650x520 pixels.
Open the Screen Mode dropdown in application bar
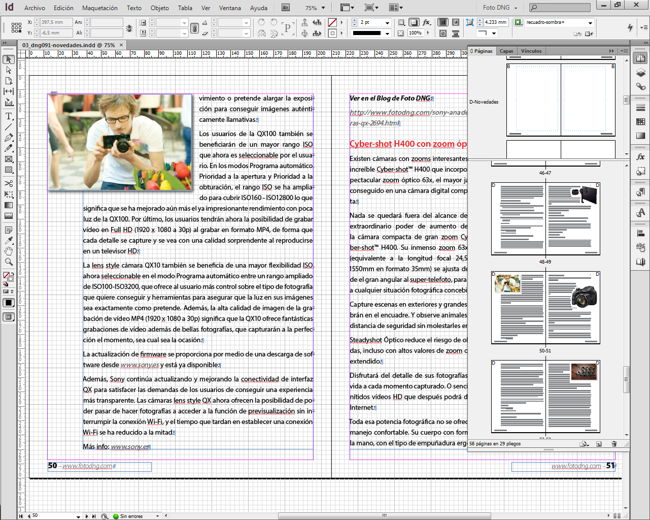(x=371, y=7)
